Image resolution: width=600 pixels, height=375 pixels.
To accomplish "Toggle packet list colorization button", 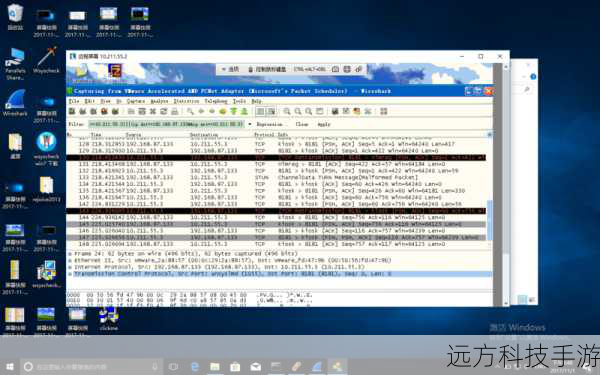I will (x=260, y=111).
